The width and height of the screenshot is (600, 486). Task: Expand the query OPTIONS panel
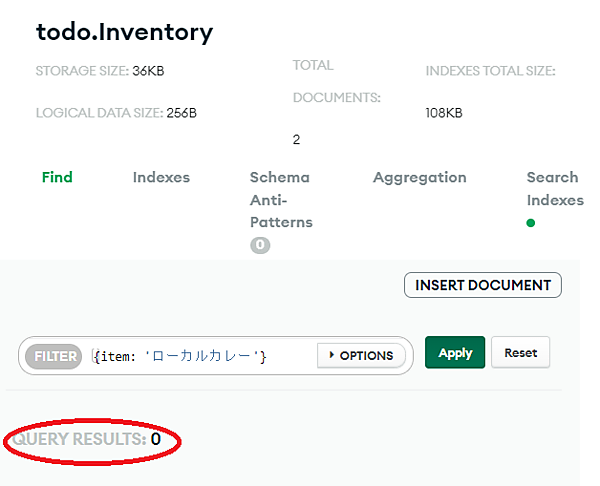click(x=361, y=355)
